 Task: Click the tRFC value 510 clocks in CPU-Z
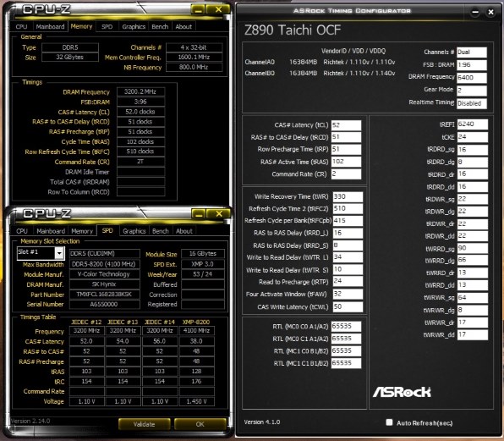click(140, 152)
